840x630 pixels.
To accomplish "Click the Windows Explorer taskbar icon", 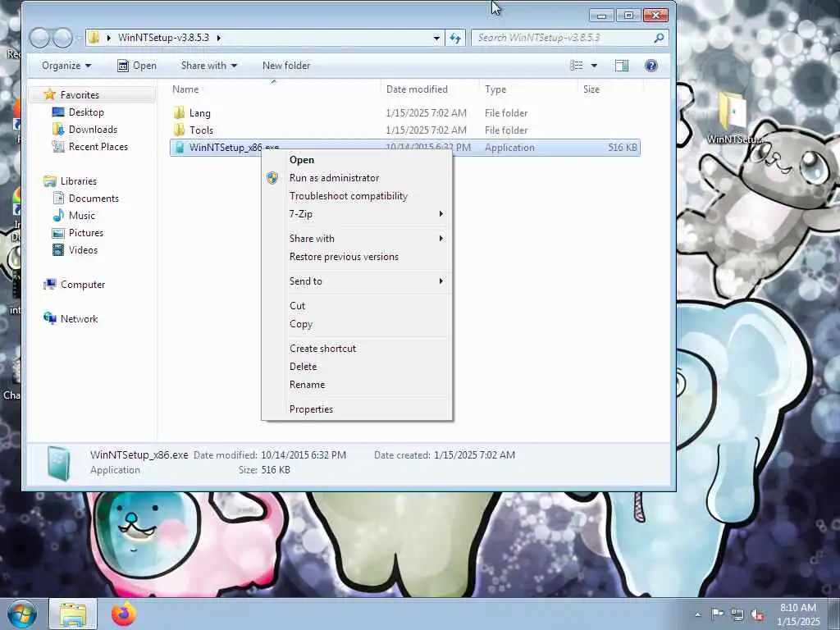I will (x=73, y=614).
